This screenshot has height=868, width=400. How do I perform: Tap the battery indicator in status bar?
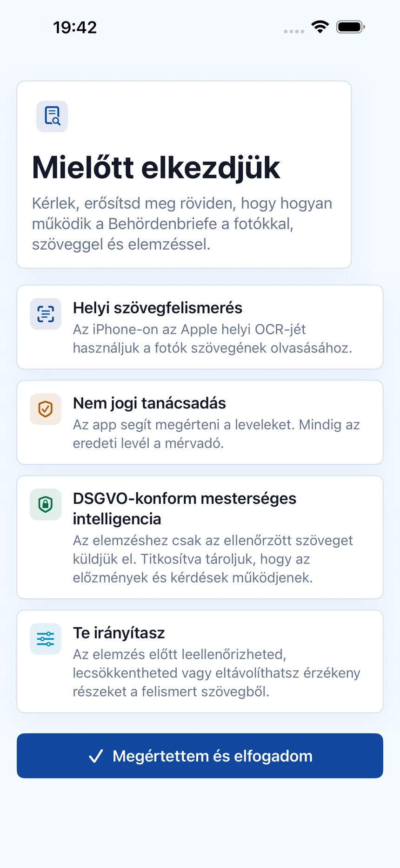(351, 27)
